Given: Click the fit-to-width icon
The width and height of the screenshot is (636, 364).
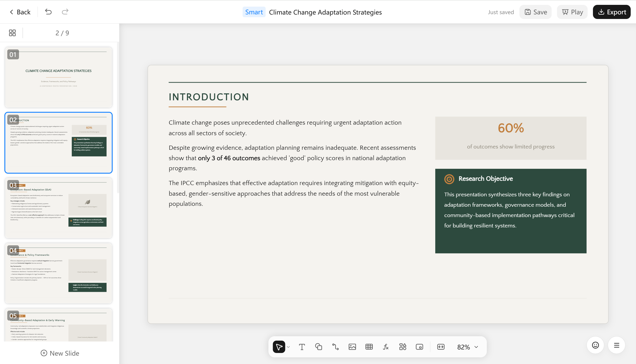Looking at the screenshot, I should pos(441,347).
